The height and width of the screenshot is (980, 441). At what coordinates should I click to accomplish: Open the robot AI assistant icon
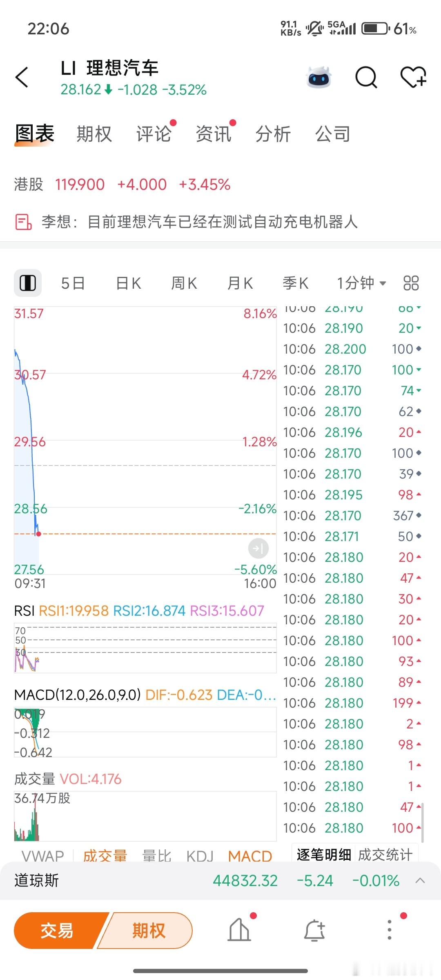coord(318,77)
